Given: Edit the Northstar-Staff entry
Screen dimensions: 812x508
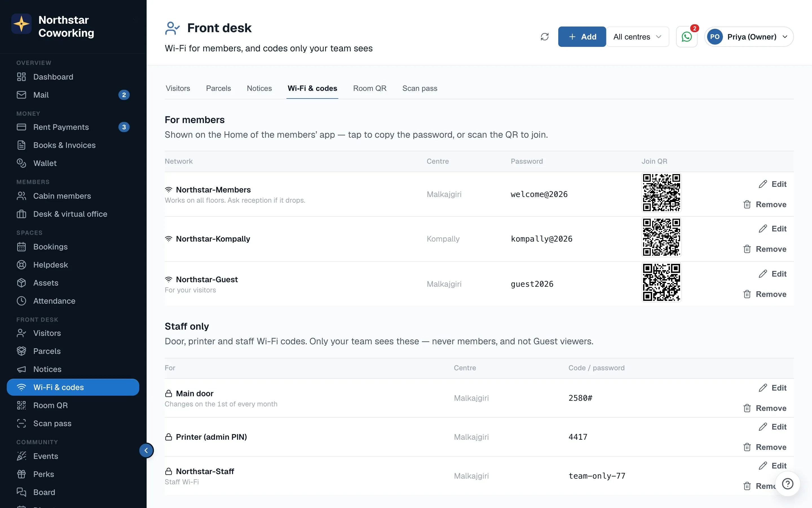Looking at the screenshot, I should tap(773, 466).
